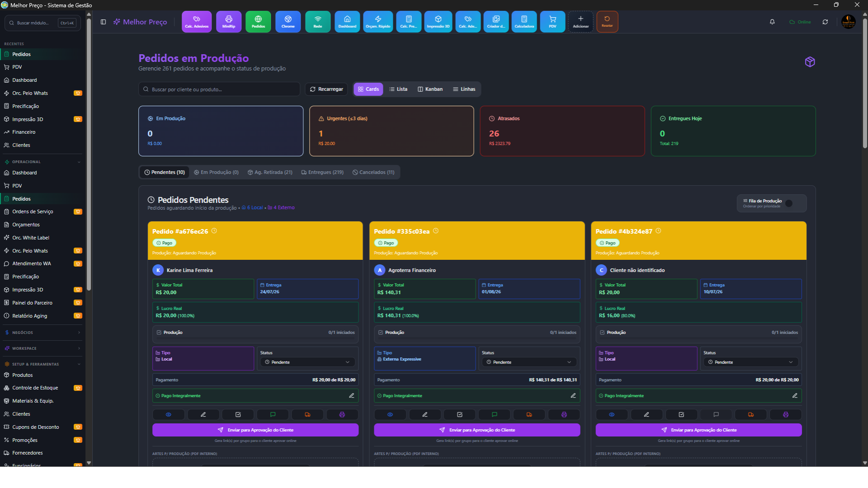Switch to the Entregues (219) tab
This screenshot has width=868, height=488.
point(322,172)
